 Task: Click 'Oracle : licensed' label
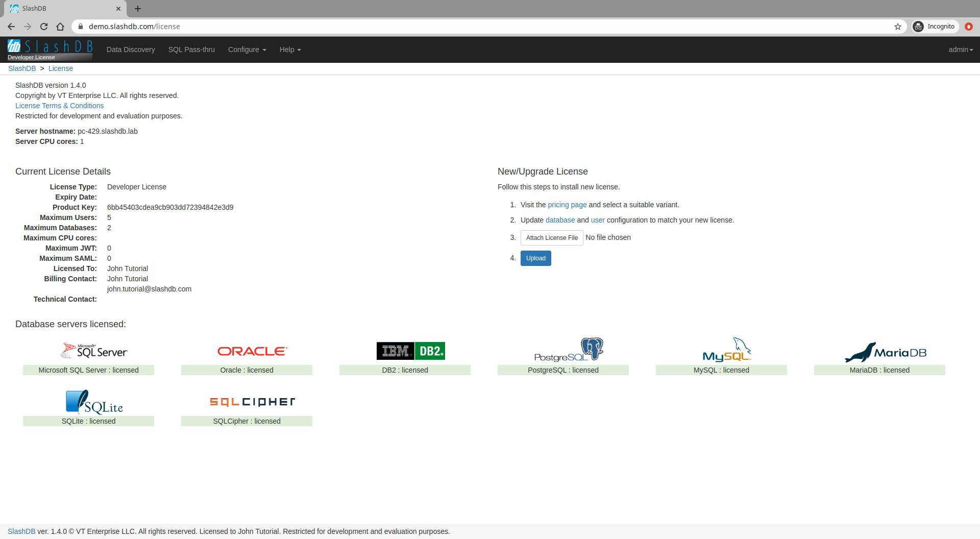click(247, 370)
